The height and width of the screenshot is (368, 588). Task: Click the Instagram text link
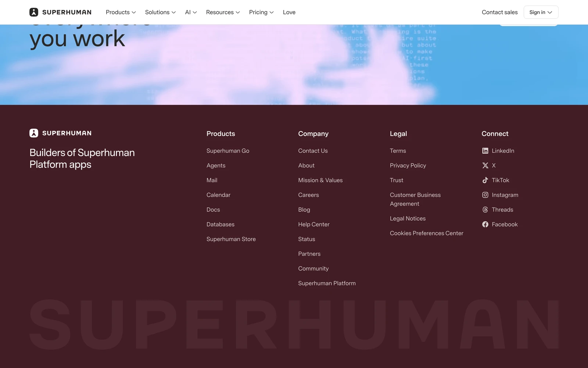click(x=505, y=195)
